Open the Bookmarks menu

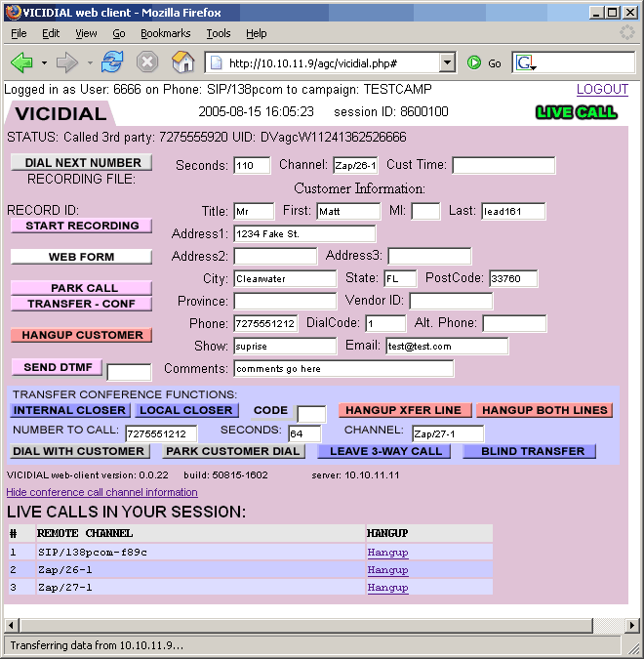(x=164, y=33)
